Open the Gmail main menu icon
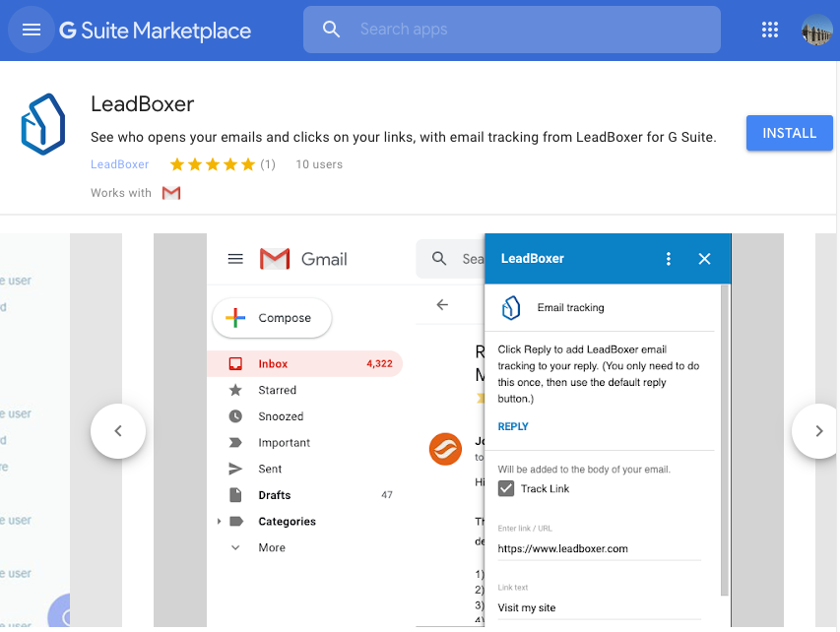The width and height of the screenshot is (840, 632). 235,259
